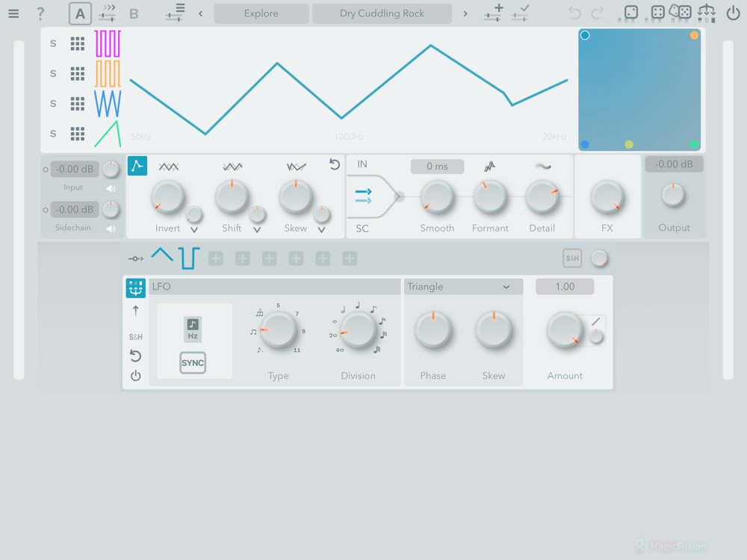Reset the LFO modulator
747x560 pixels.
[136, 355]
